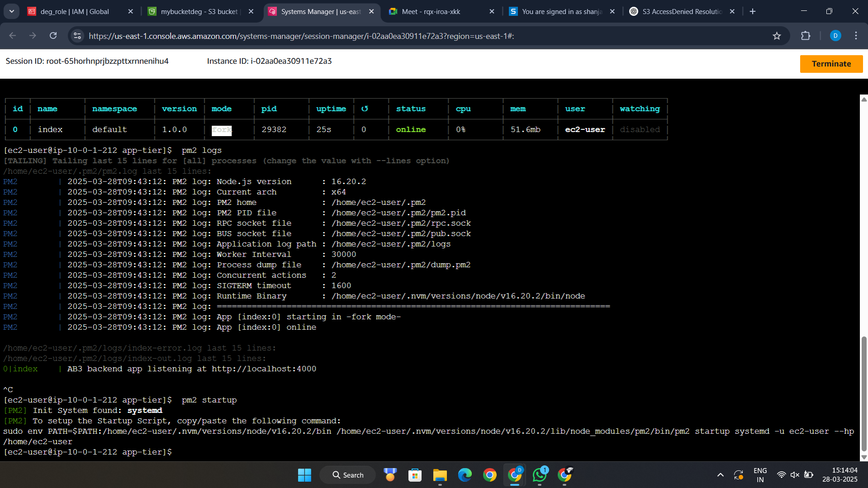
Task: Click the version 1.0.0 cell
Action: 174,130
